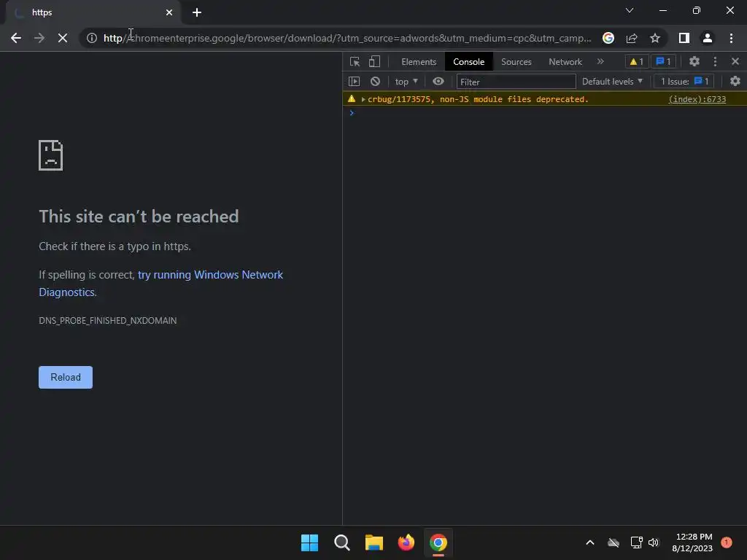Image resolution: width=747 pixels, height=560 pixels.
Task: Run Windows Network Diagnostics link
Action: point(160,284)
